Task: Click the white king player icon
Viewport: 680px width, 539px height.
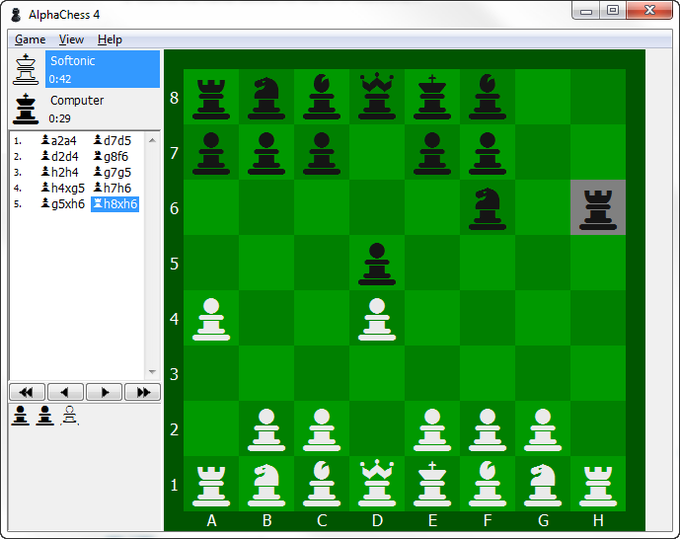Action: point(26,69)
